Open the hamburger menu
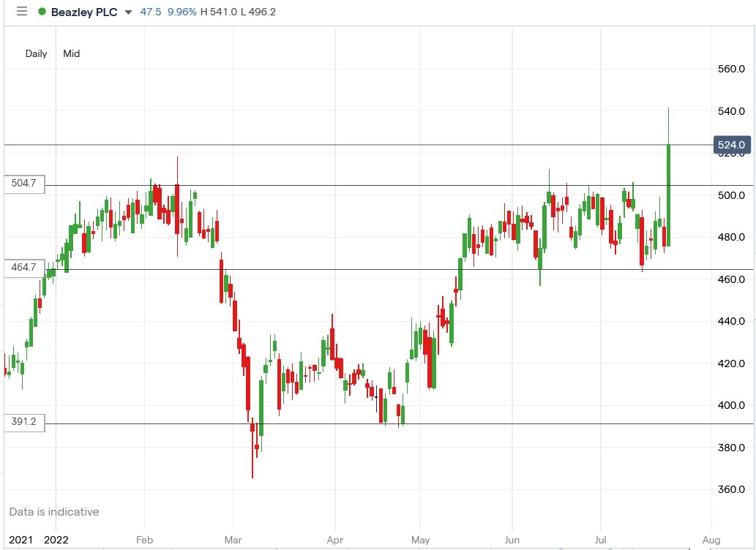756x550 pixels. [x=22, y=11]
